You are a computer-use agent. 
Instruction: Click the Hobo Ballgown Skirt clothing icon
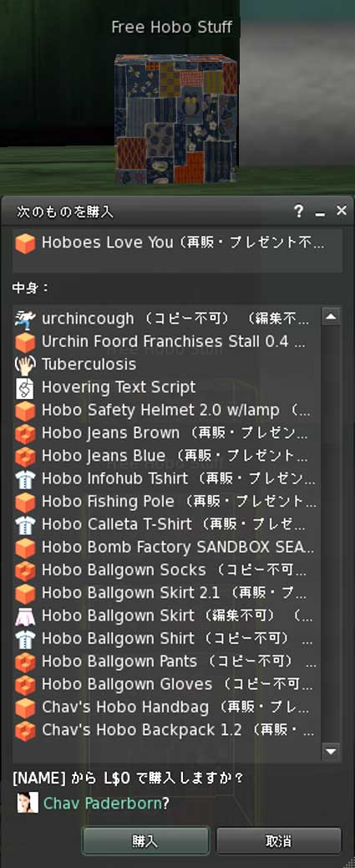coord(25,616)
